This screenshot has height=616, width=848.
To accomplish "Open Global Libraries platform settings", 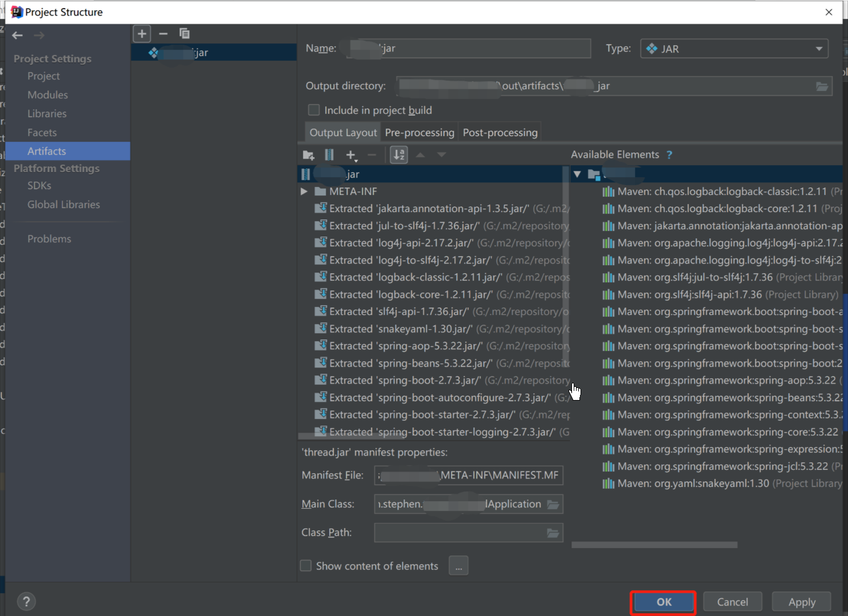I will (x=63, y=205).
